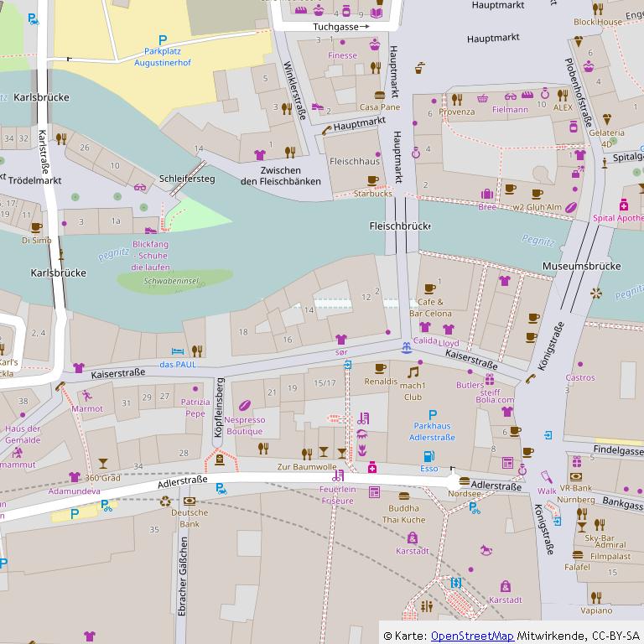This screenshot has height=644, width=644.
Task: Select the Zwischen den Fleischbänken label
Action: [281, 176]
